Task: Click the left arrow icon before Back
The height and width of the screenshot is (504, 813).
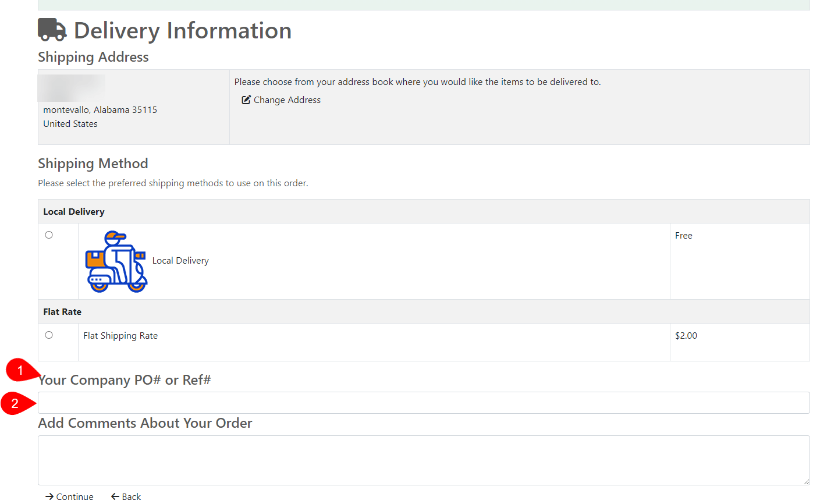Action: click(x=115, y=496)
